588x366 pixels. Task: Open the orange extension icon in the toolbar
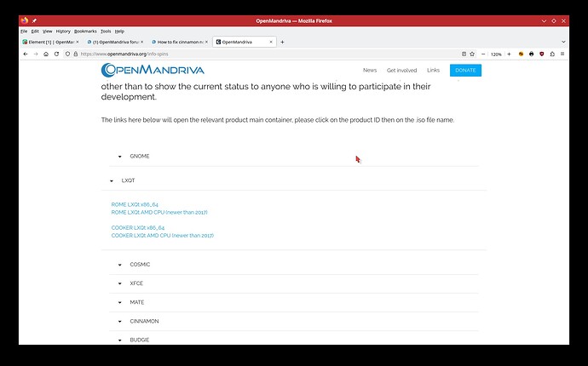tap(521, 54)
